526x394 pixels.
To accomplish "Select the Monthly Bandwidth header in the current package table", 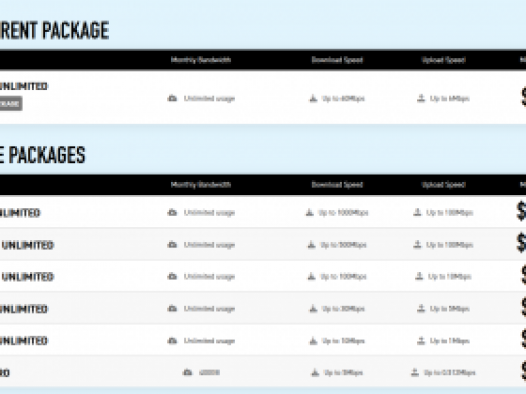I will coord(201,60).
